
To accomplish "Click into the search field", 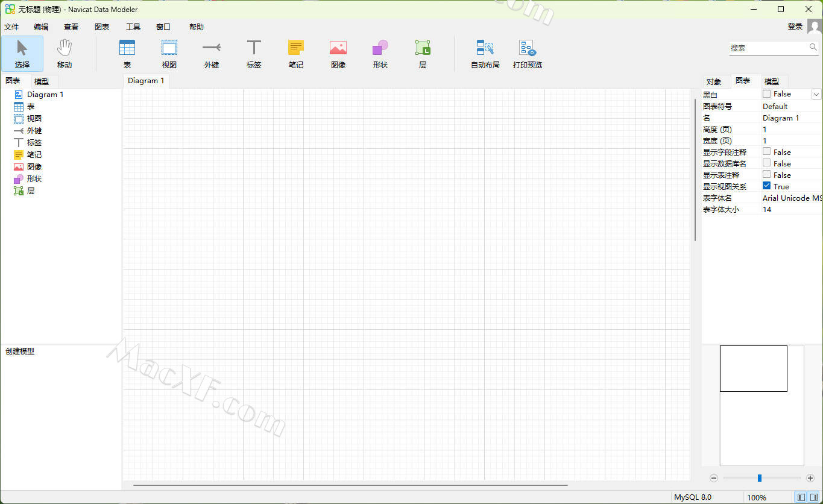I will (769, 48).
